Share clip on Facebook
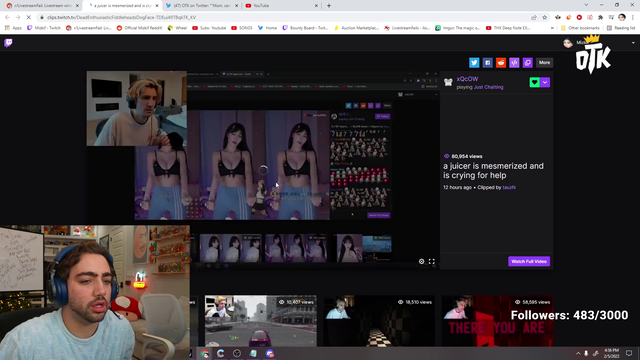640x360 pixels. (487, 62)
